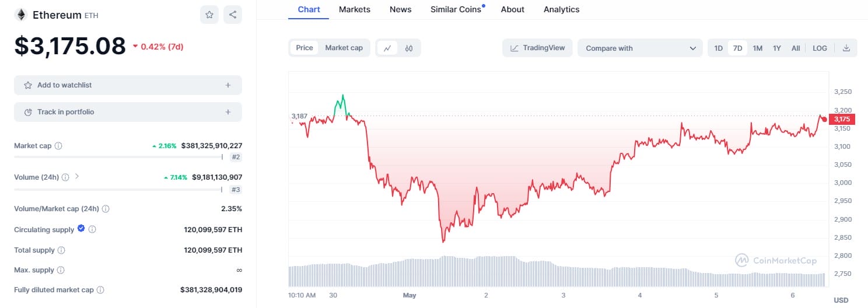Click the Circulating supply info icon
868x308 pixels.
92,230
